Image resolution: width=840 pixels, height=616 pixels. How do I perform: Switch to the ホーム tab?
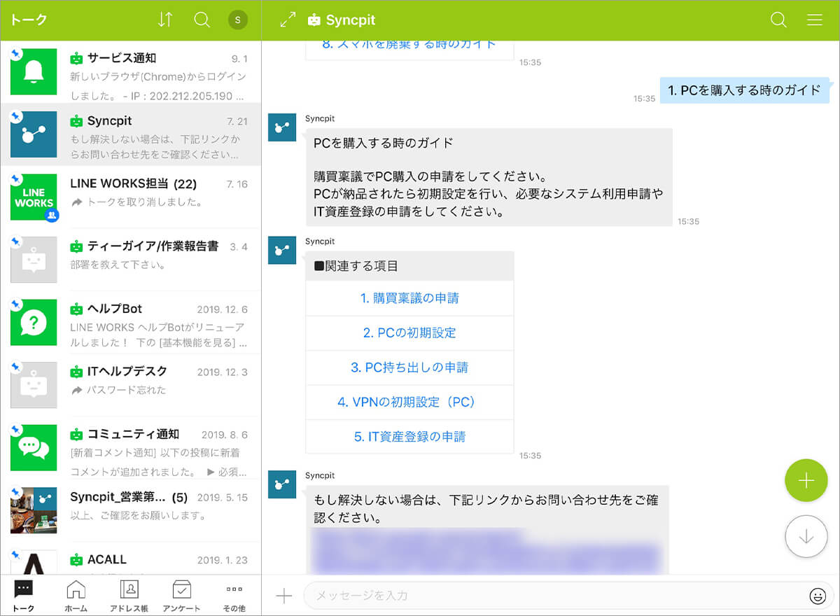tap(76, 596)
